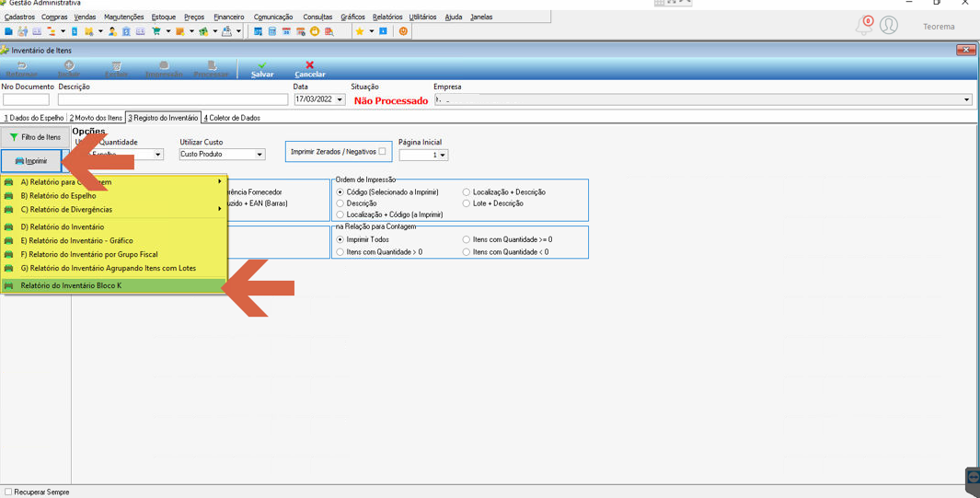Toggle Imprimir Zerados / Negativos checkbox
The image size is (980, 498).
[x=382, y=151]
